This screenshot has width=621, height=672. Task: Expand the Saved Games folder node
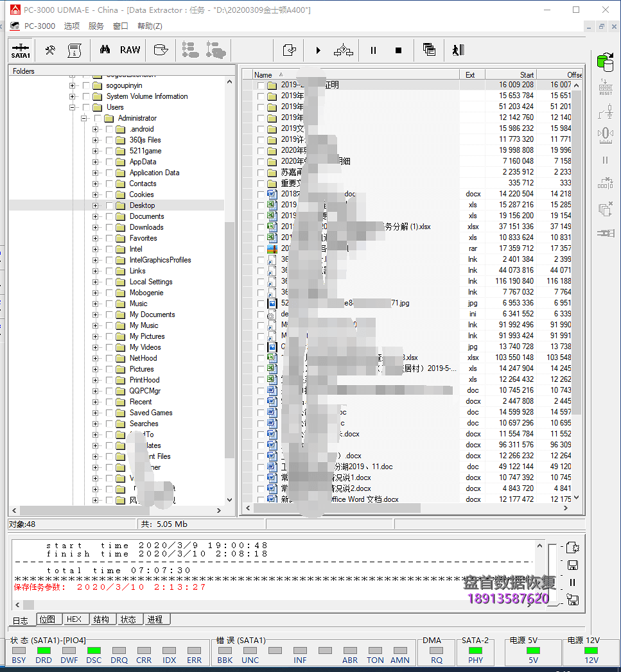[x=95, y=413]
